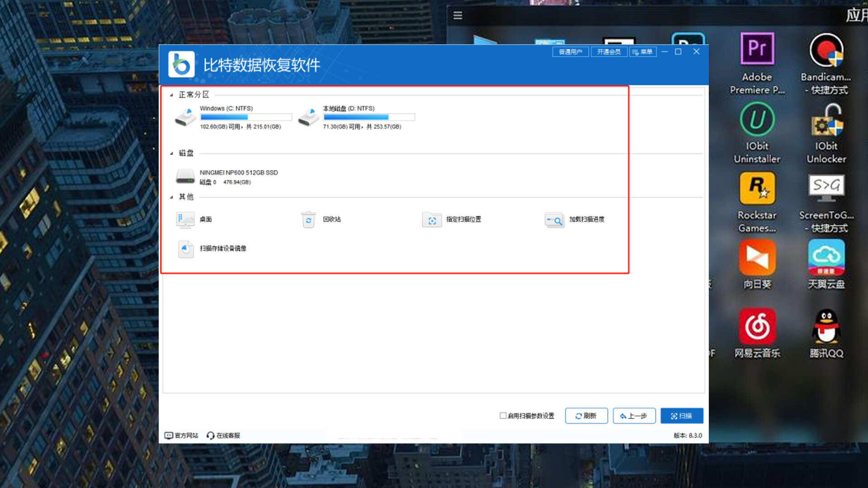Click the version 8.3.0 (版本) label
The image size is (868, 488).
coord(688,436)
